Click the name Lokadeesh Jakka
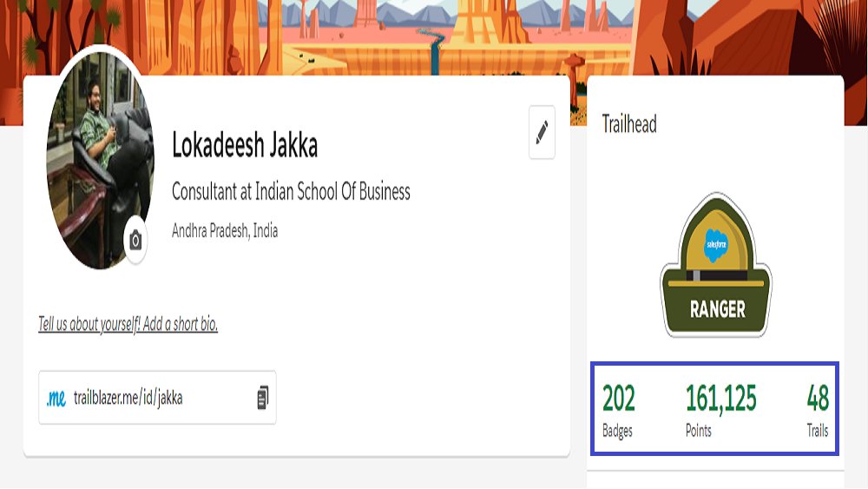This screenshot has height=489, width=868. coord(245,145)
